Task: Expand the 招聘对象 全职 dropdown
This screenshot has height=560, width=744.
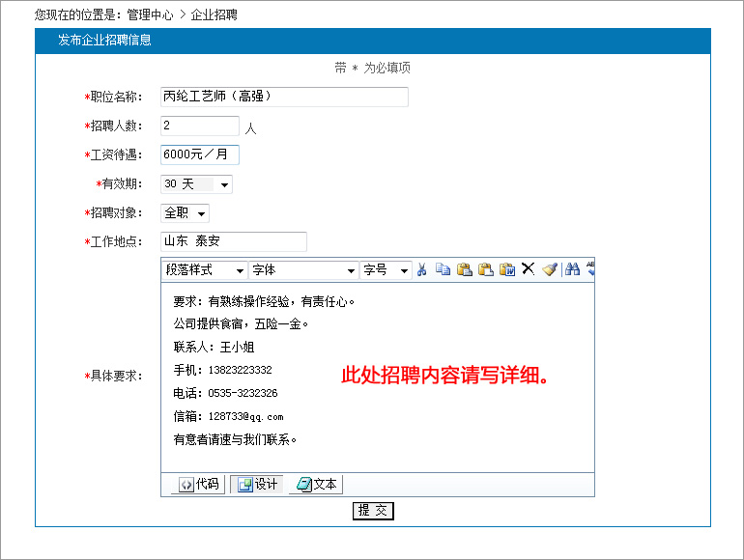Action: pyautogui.click(x=186, y=213)
